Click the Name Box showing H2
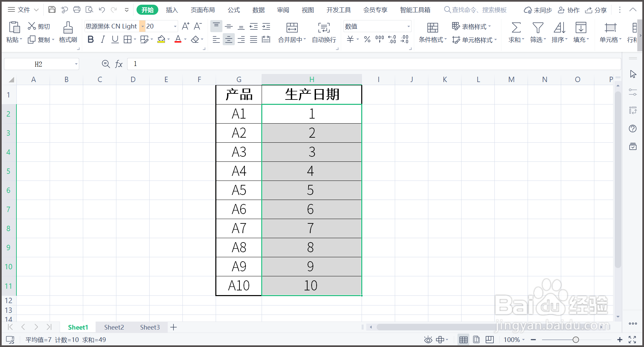Viewport: 644px width, 347px height. pyautogui.click(x=38, y=64)
